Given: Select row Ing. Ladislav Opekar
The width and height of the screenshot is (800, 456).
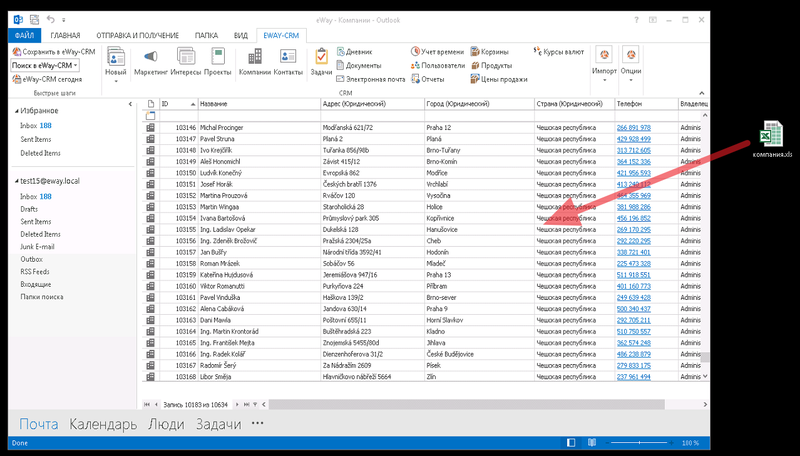Looking at the screenshot, I should click(x=424, y=230).
